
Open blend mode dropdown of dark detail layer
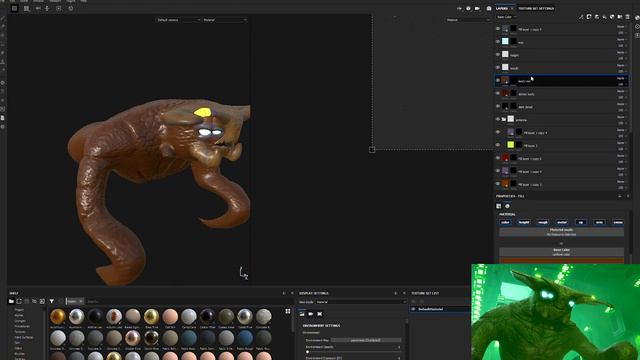(621, 104)
